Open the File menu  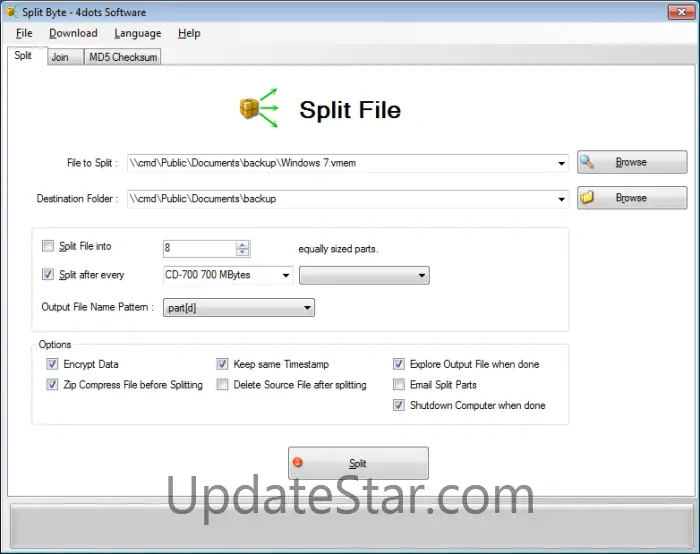point(24,33)
